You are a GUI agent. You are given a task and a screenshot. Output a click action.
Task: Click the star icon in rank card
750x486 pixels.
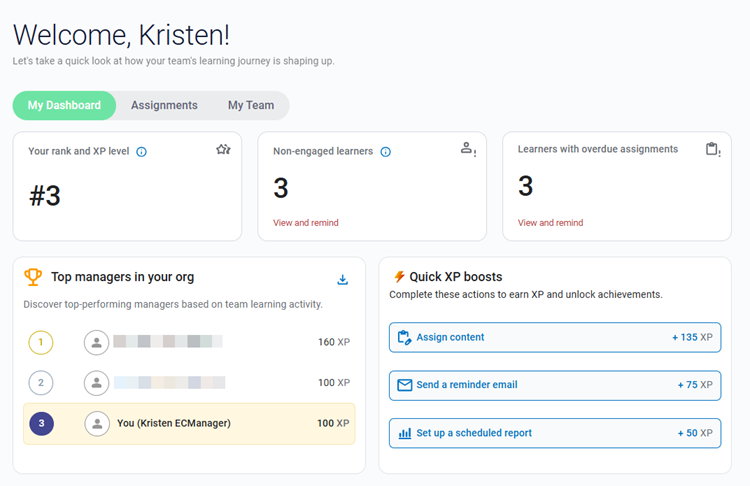pyautogui.click(x=223, y=150)
